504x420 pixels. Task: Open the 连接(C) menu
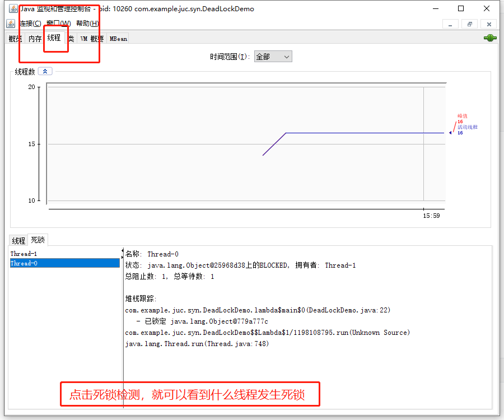(30, 24)
